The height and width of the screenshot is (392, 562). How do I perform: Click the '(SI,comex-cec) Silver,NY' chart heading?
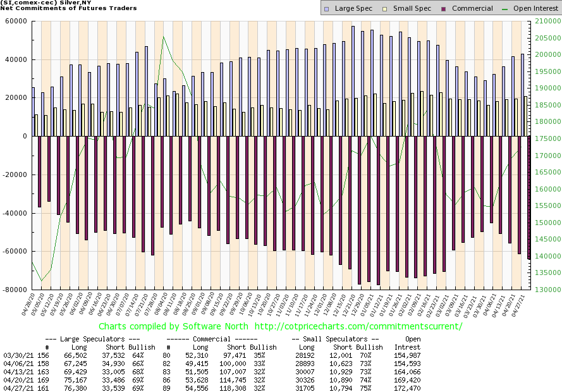click(x=46, y=3)
